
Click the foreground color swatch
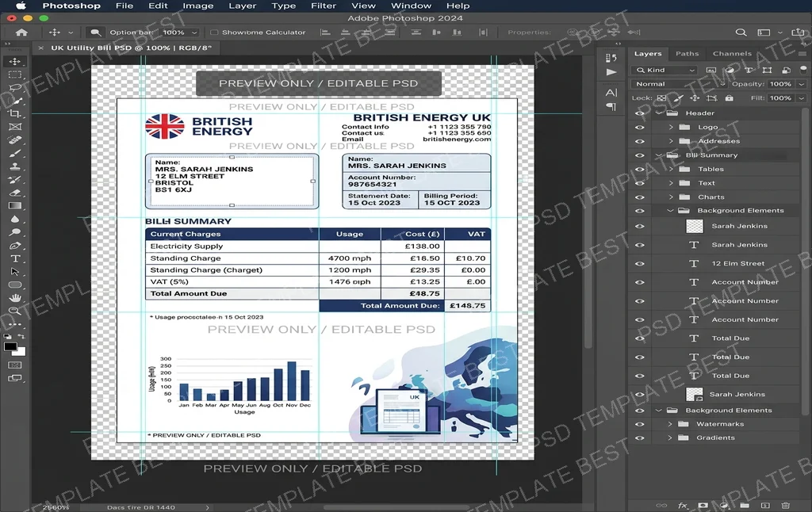[x=10, y=346]
